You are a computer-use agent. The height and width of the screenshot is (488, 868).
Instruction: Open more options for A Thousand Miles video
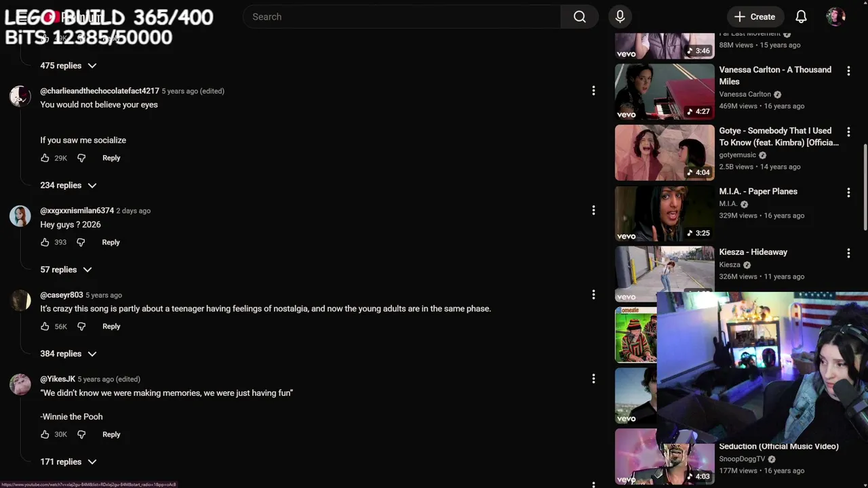pos(848,70)
